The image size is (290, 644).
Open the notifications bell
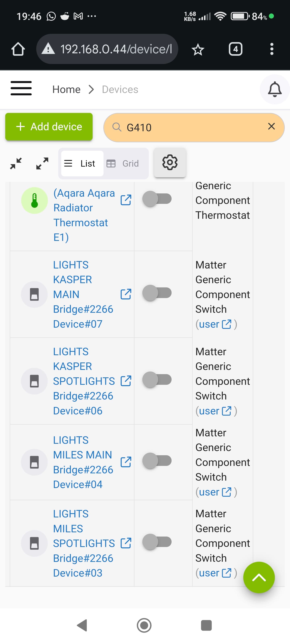pyautogui.click(x=274, y=89)
